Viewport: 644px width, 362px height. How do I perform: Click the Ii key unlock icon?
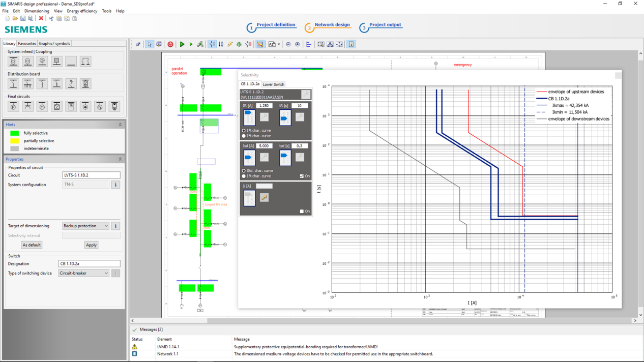tap(264, 198)
